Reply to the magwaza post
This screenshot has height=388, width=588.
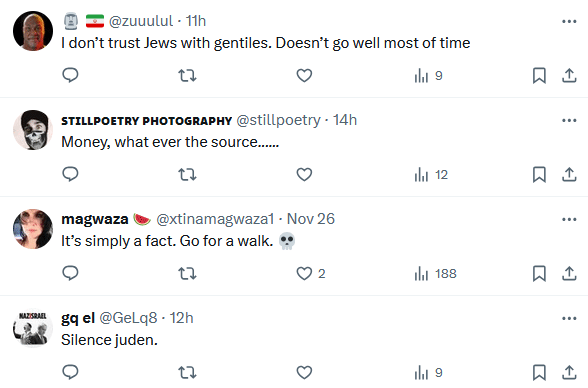click(x=70, y=273)
